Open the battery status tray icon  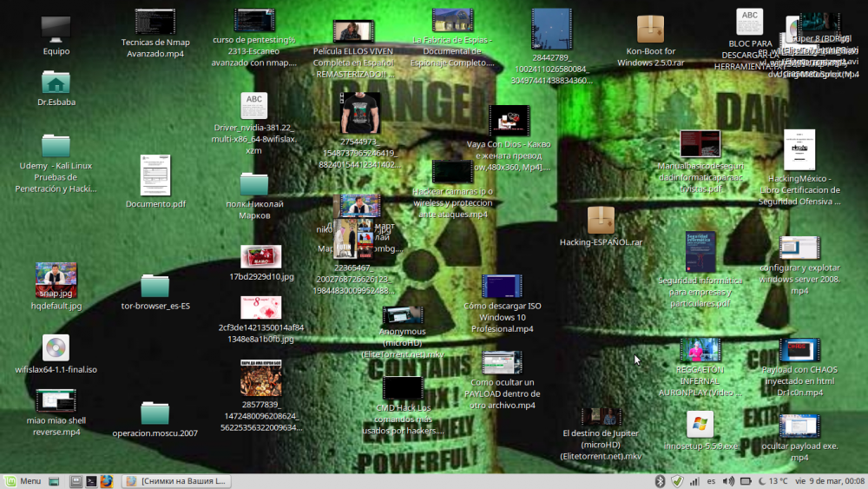click(x=746, y=481)
